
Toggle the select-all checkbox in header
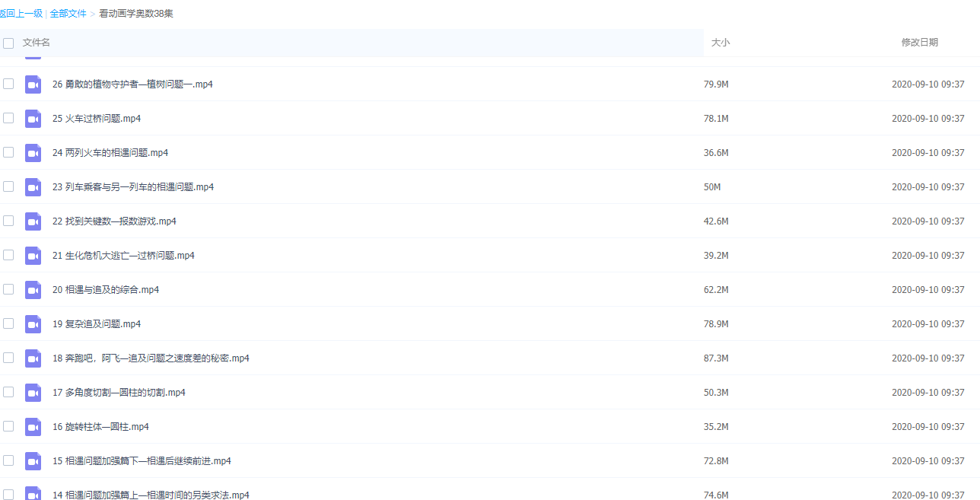point(8,43)
